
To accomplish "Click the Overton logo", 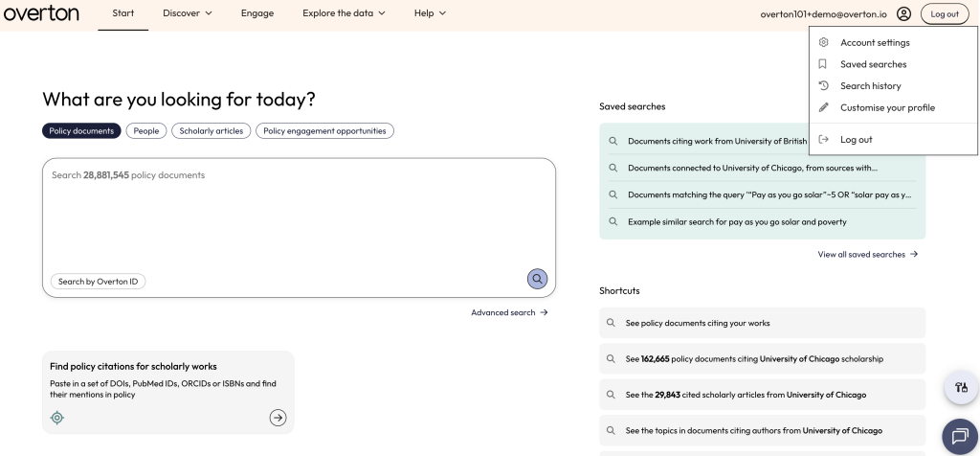I will [41, 12].
